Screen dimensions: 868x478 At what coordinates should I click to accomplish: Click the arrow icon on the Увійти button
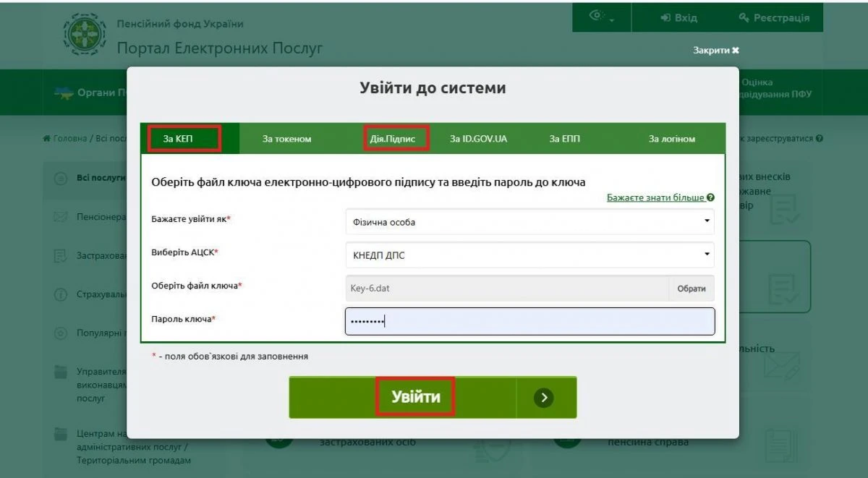pos(544,397)
